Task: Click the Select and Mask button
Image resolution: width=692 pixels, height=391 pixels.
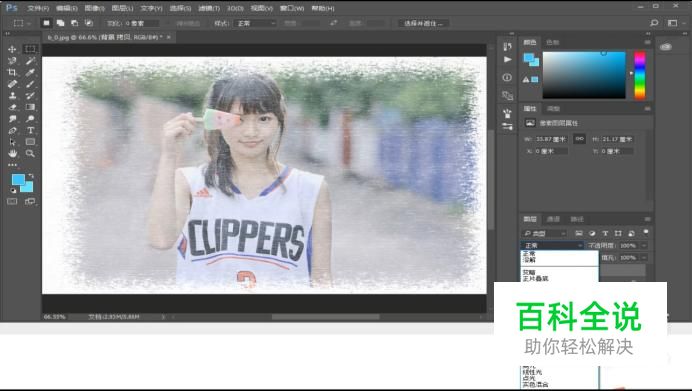Action: 424,23
